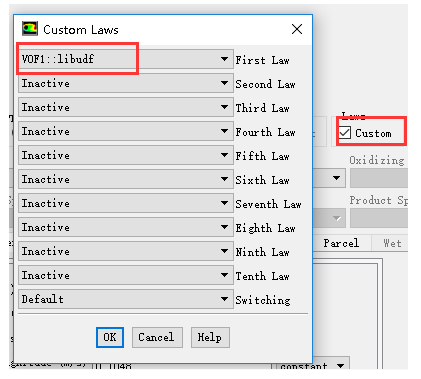Expand the Eighth Law combo box
This screenshot has height=379, width=421.
126,227
